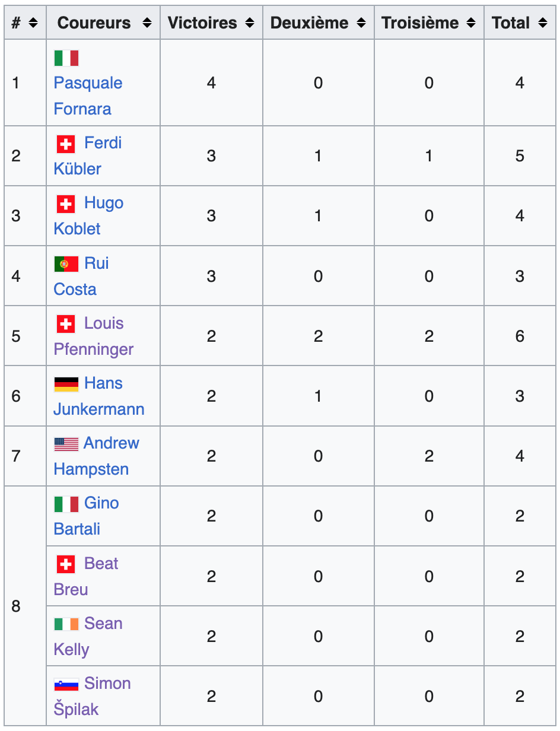Click the Irish flag next to Sean Kelly

coord(66,624)
